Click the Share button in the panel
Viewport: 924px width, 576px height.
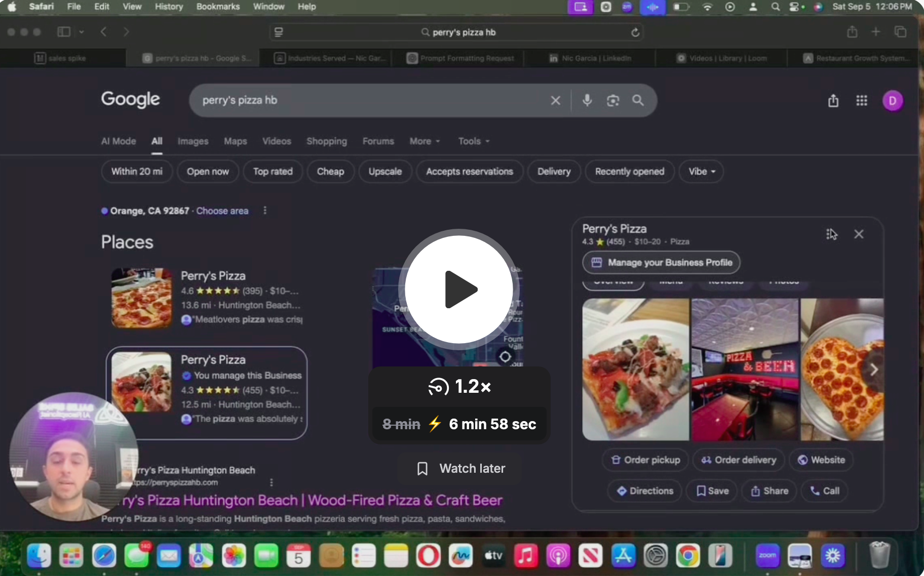(x=769, y=491)
